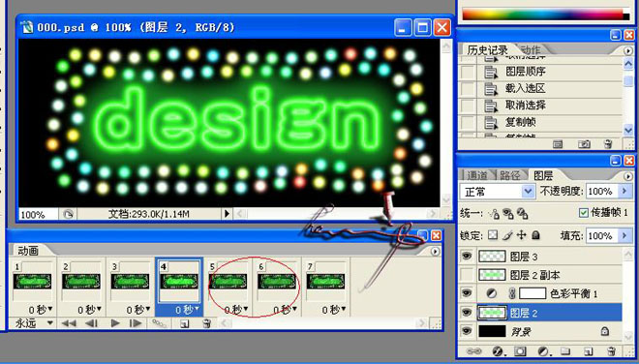Uncheck the 传播帧 1 checkbox

(x=584, y=213)
